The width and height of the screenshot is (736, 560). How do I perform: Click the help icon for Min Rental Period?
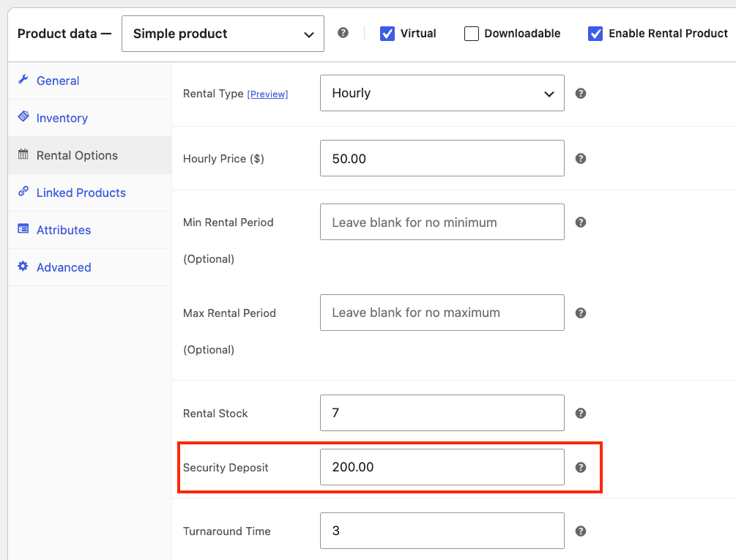(x=581, y=223)
